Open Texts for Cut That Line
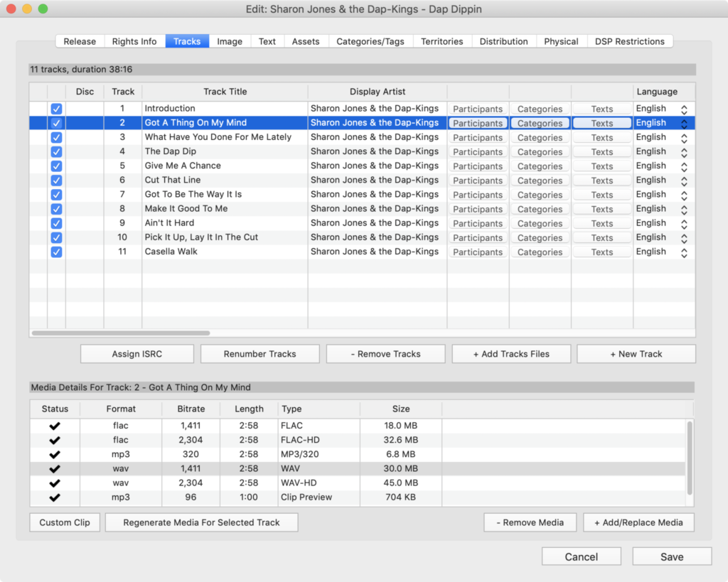The width and height of the screenshot is (728, 582). (602, 180)
